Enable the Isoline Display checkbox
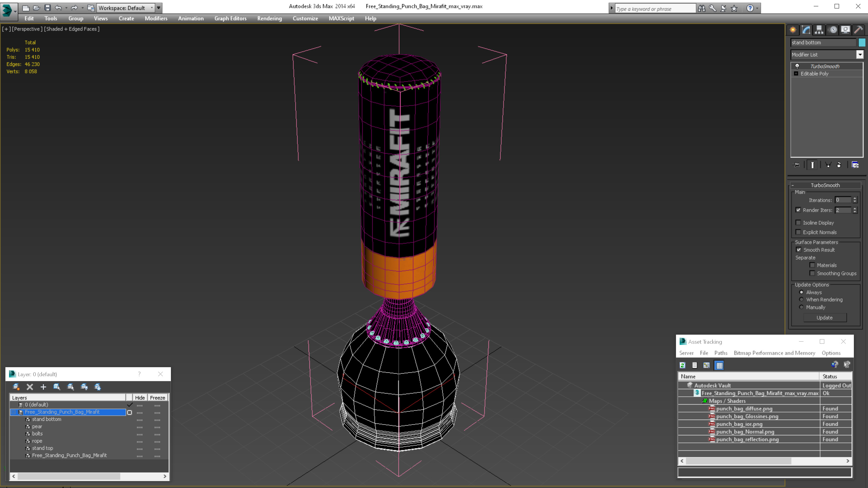Screen dimensions: 868x488 click(x=798, y=223)
